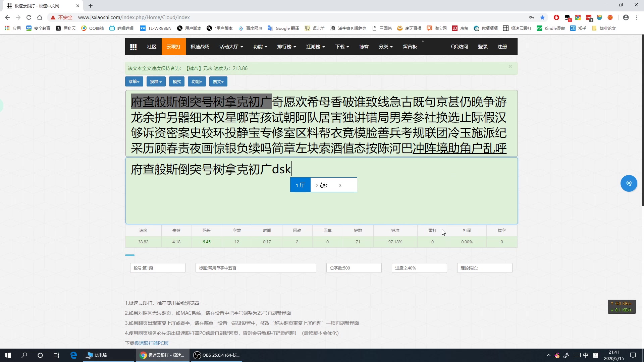
Task: Toggle the 中 IME language indicator
Action: tap(586, 355)
